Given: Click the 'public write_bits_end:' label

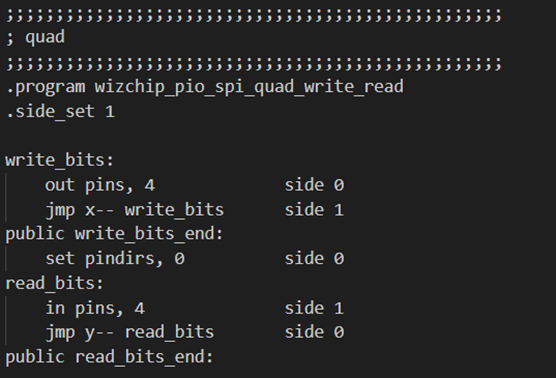Looking at the screenshot, I should pos(114,234).
